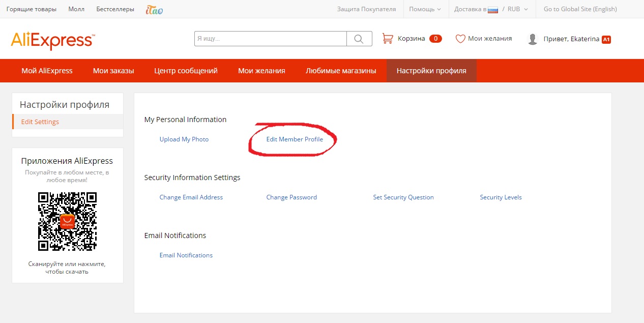Select the Любимые магазины tab
The image size is (644, 323).
click(x=341, y=71)
